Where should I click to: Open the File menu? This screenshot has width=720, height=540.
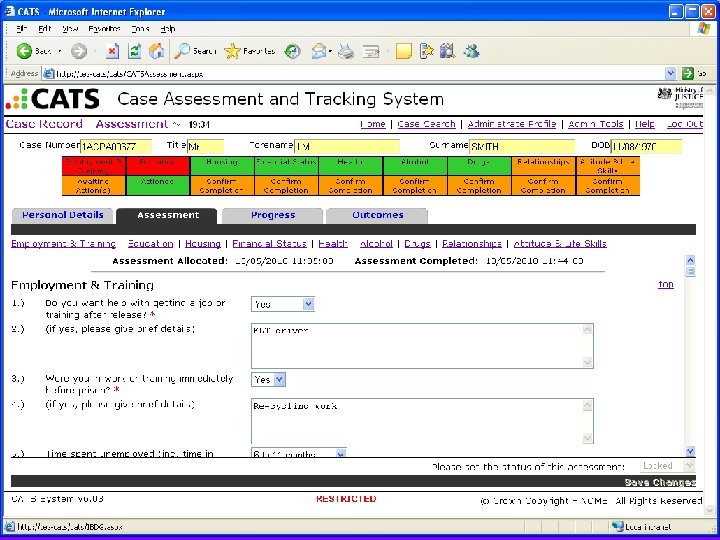(21, 28)
